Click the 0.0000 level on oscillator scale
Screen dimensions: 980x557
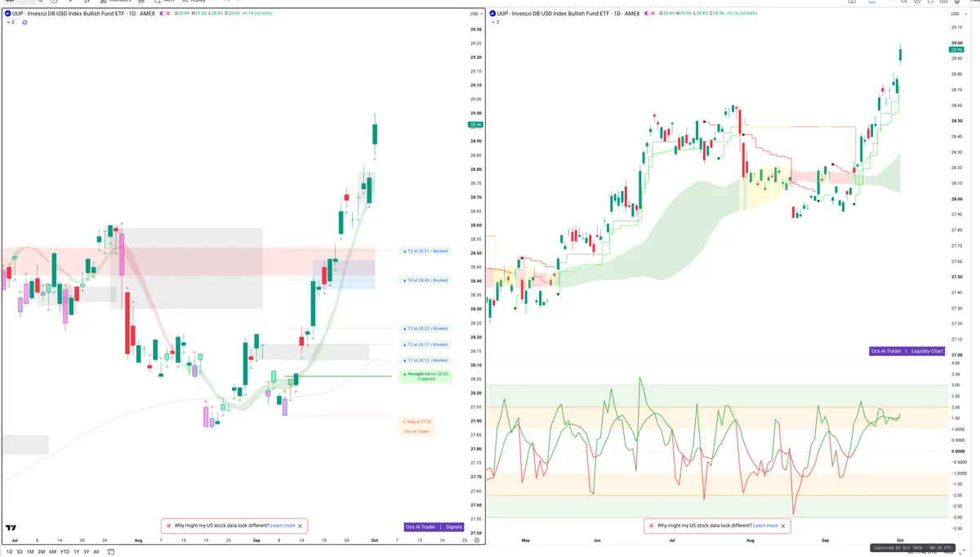tap(957, 451)
